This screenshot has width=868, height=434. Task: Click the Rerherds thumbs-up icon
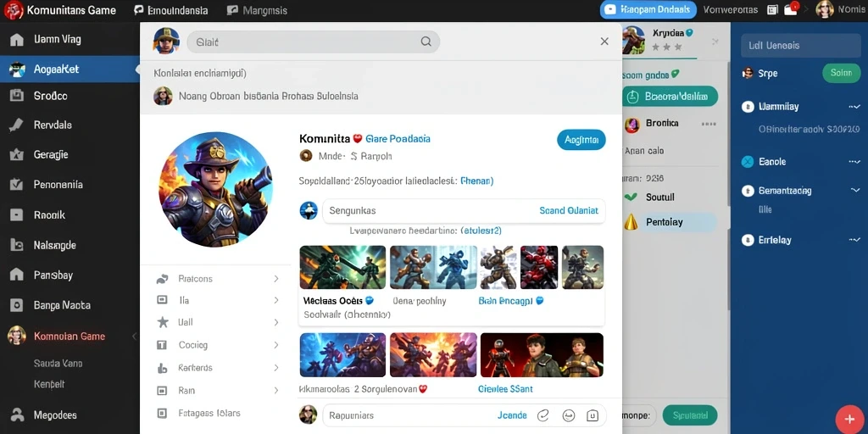[x=162, y=368]
